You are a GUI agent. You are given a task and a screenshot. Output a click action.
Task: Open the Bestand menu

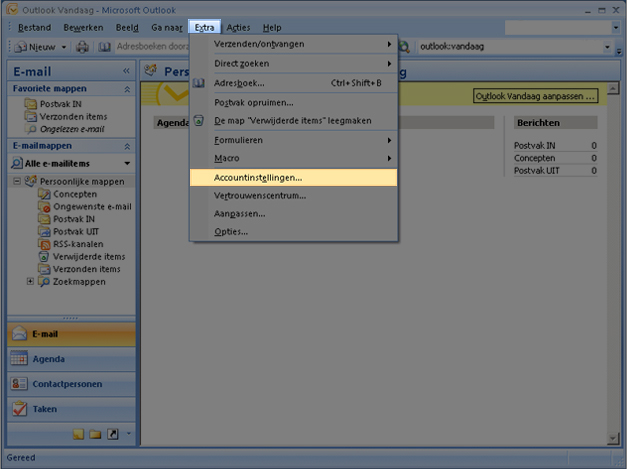tap(34, 28)
